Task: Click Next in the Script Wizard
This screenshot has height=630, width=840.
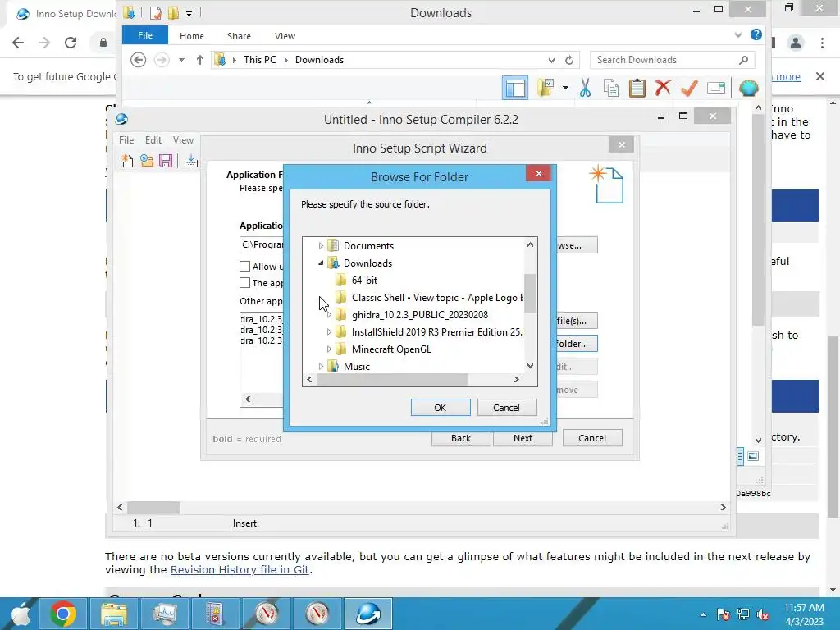Action: (523, 438)
